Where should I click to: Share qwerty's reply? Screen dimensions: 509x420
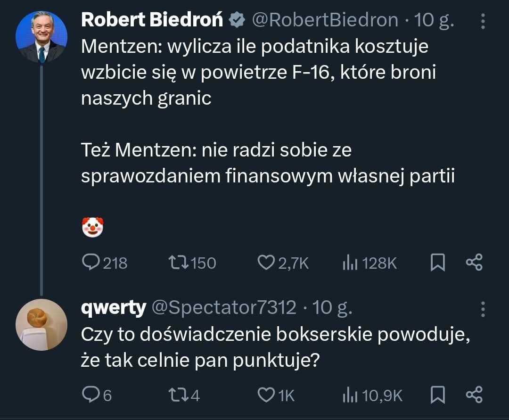click(475, 395)
